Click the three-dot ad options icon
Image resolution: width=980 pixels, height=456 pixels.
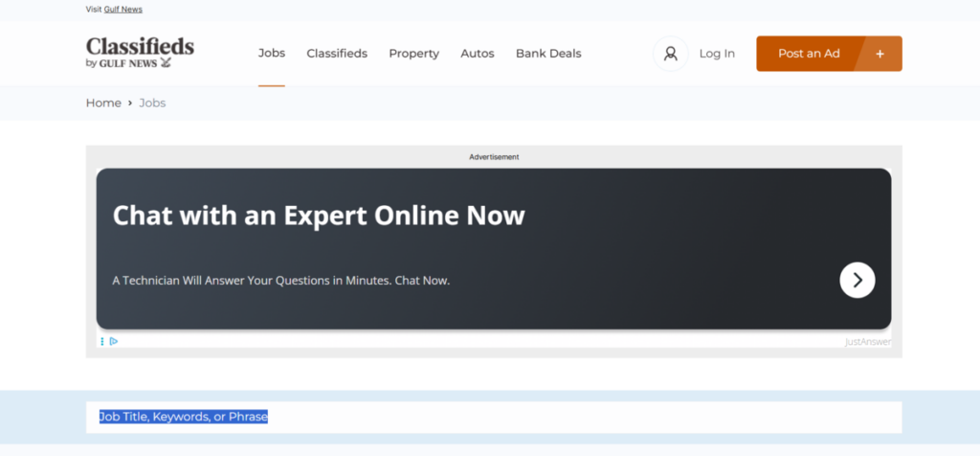(x=102, y=341)
